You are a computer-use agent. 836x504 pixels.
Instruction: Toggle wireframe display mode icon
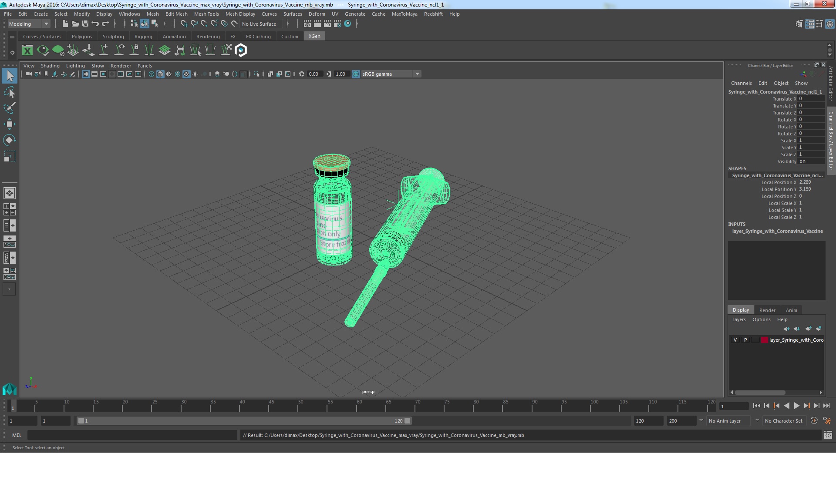[x=151, y=74]
